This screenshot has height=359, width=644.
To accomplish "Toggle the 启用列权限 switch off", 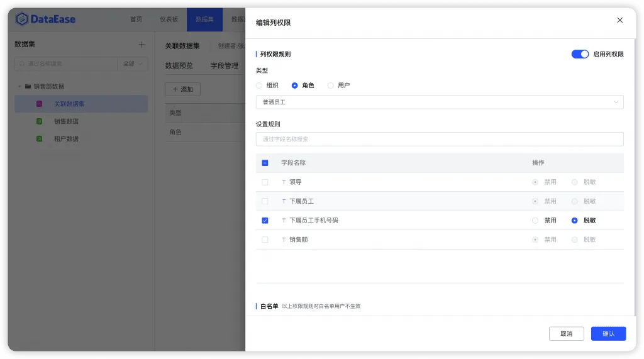I will coord(580,54).
